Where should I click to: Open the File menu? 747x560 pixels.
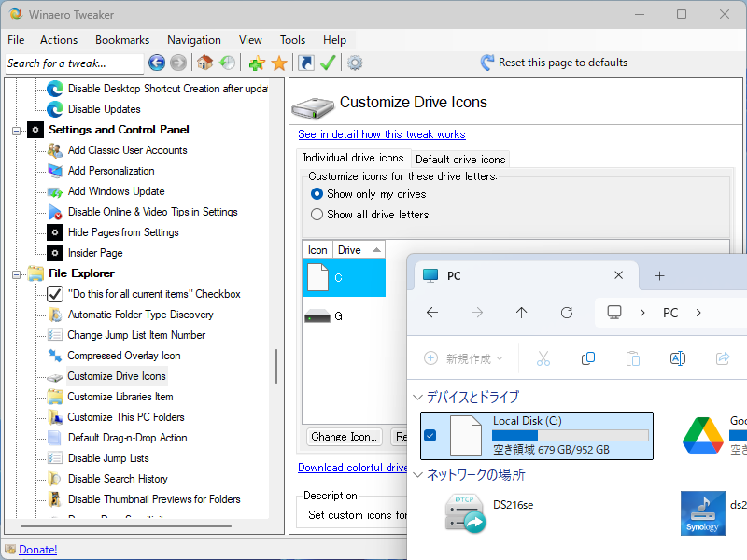16,40
